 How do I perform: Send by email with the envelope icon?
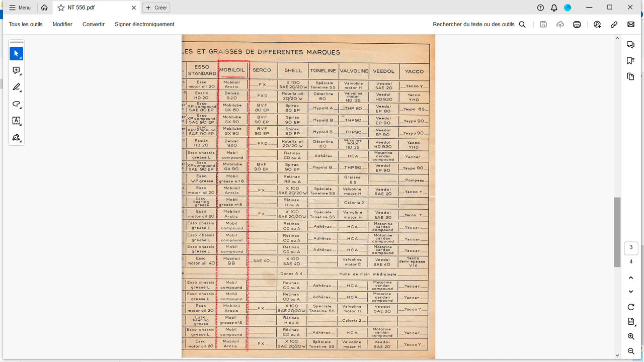click(631, 24)
